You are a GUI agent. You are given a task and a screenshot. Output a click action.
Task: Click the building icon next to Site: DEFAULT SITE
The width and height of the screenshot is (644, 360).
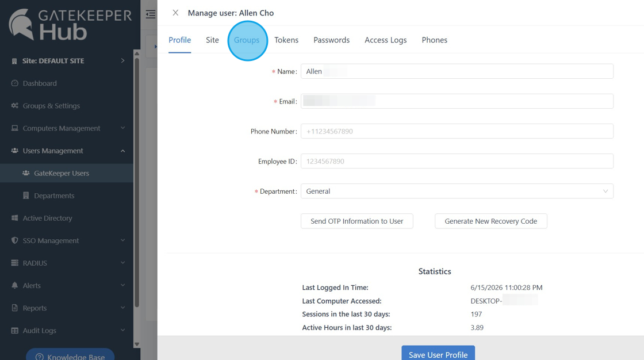pyautogui.click(x=14, y=61)
